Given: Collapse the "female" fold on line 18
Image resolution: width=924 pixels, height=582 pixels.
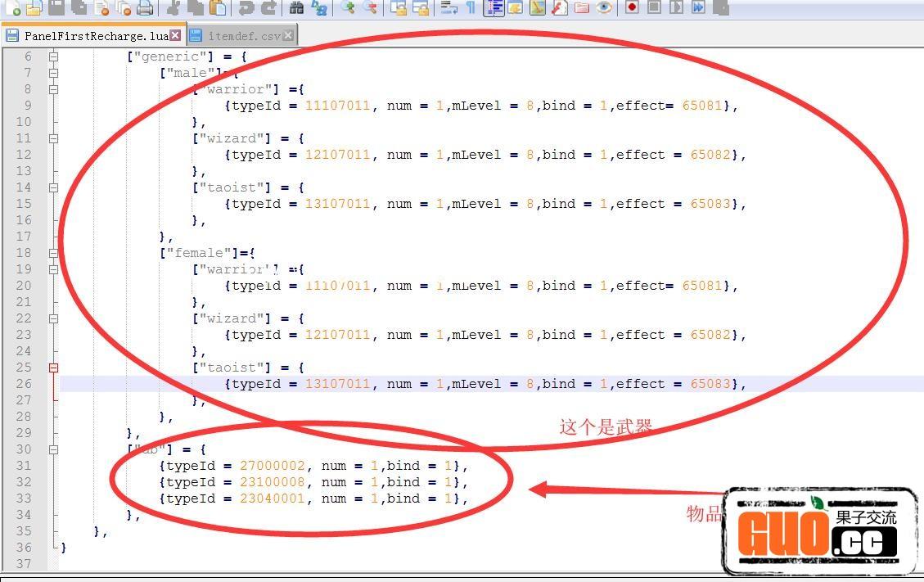Looking at the screenshot, I should (x=53, y=253).
